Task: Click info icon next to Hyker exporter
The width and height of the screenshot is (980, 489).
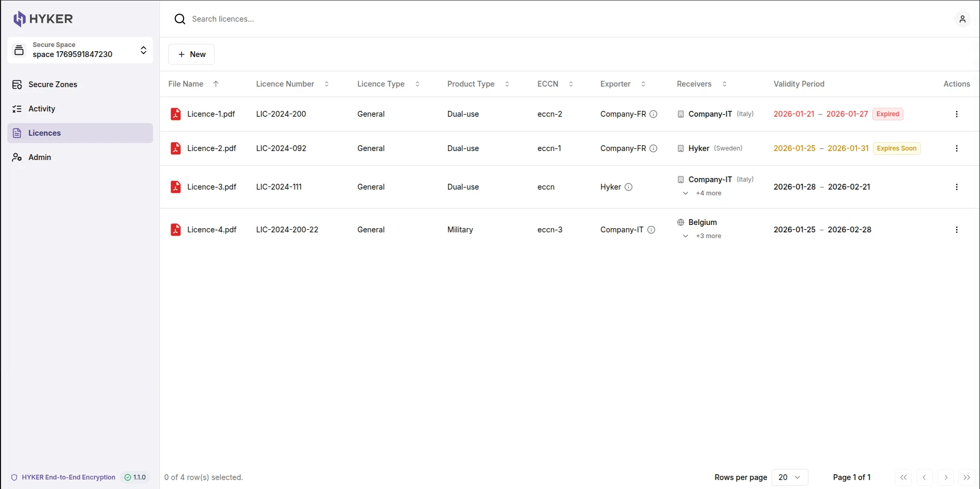Action: click(629, 187)
